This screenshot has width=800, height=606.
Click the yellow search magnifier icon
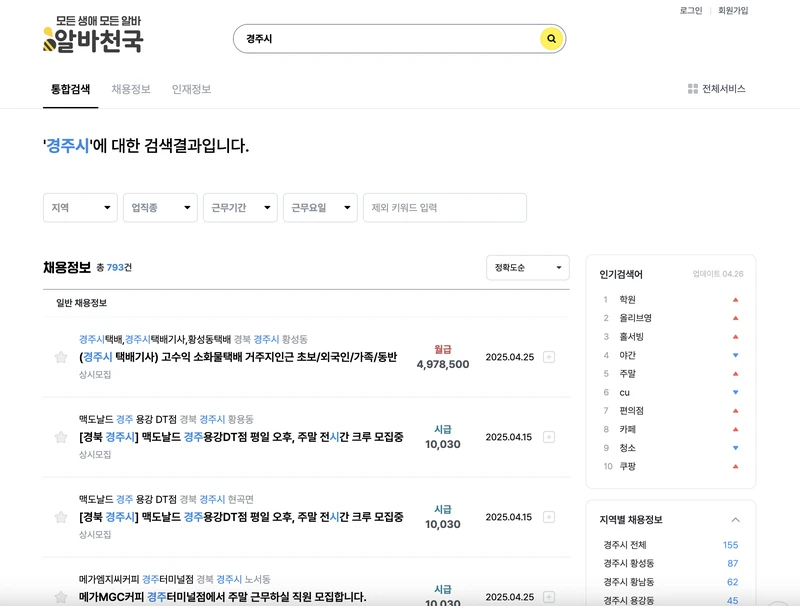point(550,39)
